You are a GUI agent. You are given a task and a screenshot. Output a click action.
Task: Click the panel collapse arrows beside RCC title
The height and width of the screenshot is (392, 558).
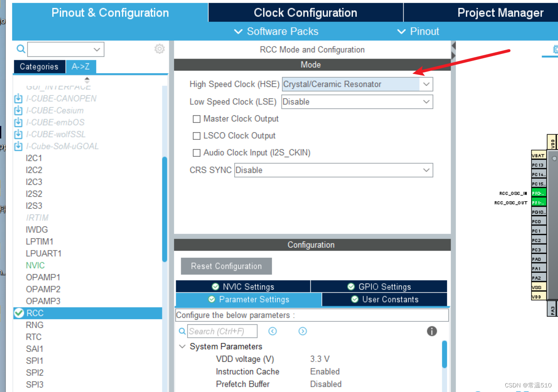tap(453, 51)
